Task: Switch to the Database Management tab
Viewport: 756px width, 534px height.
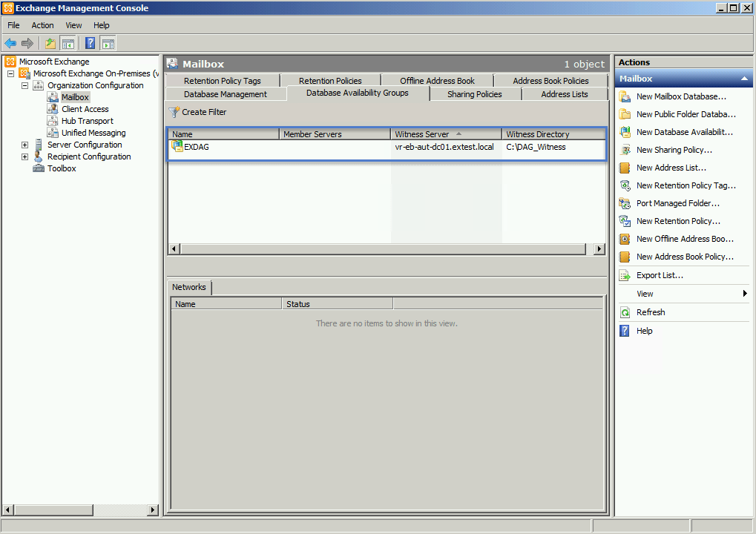Action: [225, 94]
